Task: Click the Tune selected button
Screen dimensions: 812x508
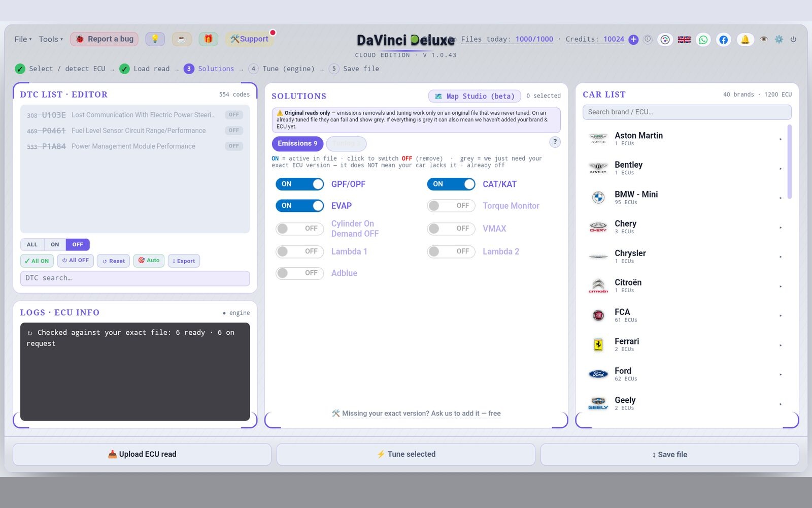Action: click(406, 454)
